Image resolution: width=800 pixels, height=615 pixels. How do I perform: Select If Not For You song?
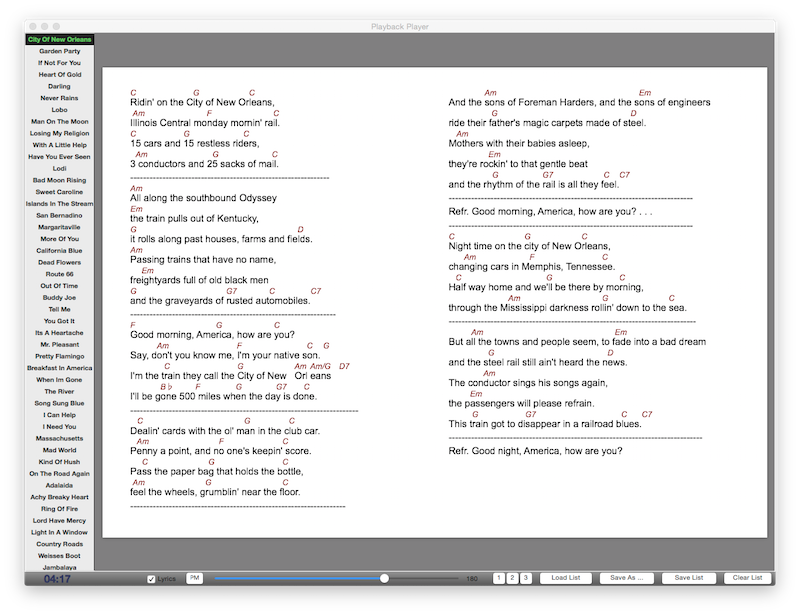[60, 63]
